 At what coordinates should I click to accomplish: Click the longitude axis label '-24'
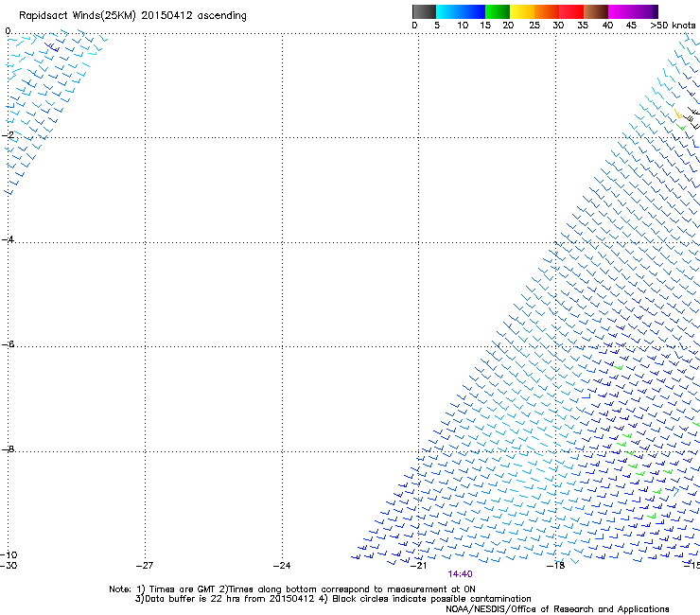coord(282,566)
